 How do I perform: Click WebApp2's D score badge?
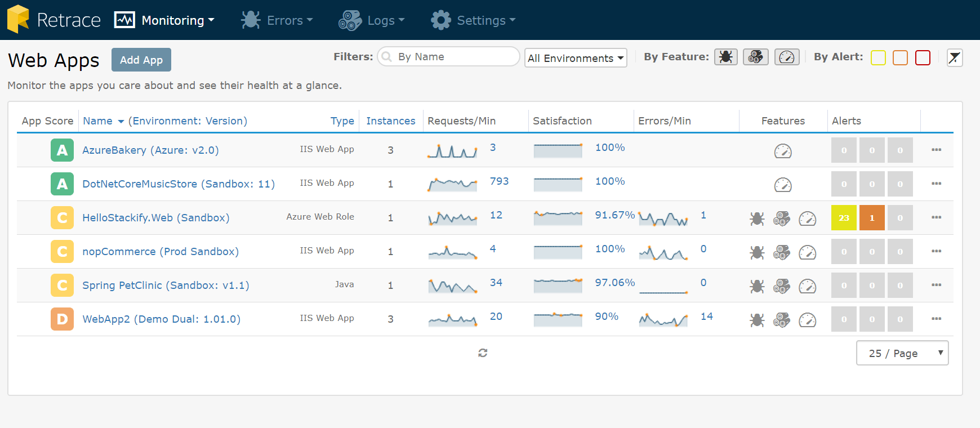(62, 319)
